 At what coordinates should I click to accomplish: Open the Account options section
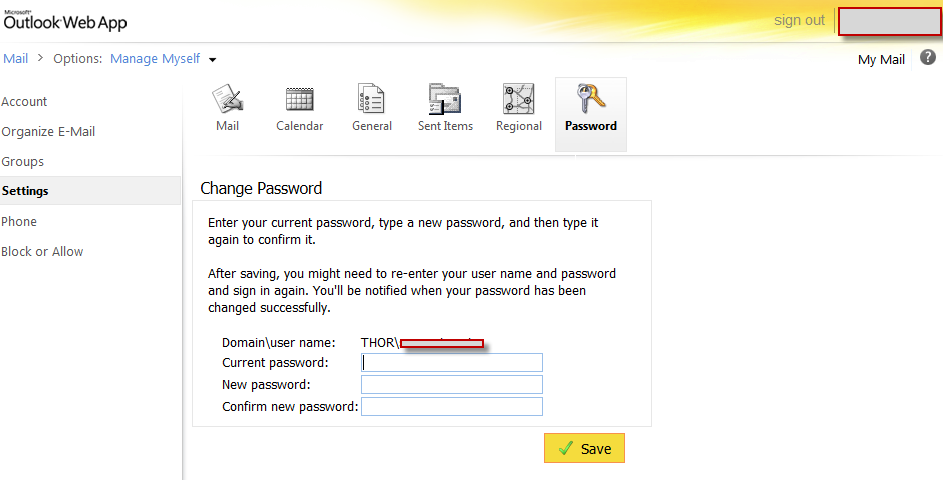pyautogui.click(x=24, y=102)
